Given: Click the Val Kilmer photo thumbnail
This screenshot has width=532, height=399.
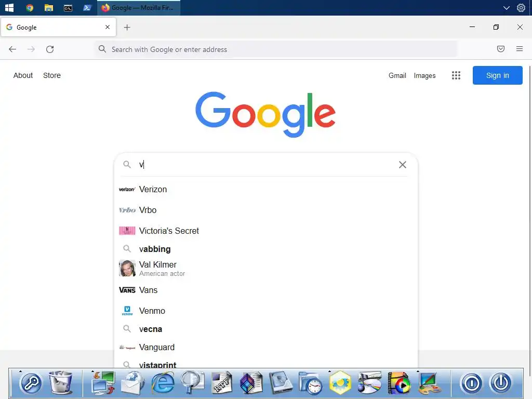Looking at the screenshot, I should click(127, 268).
